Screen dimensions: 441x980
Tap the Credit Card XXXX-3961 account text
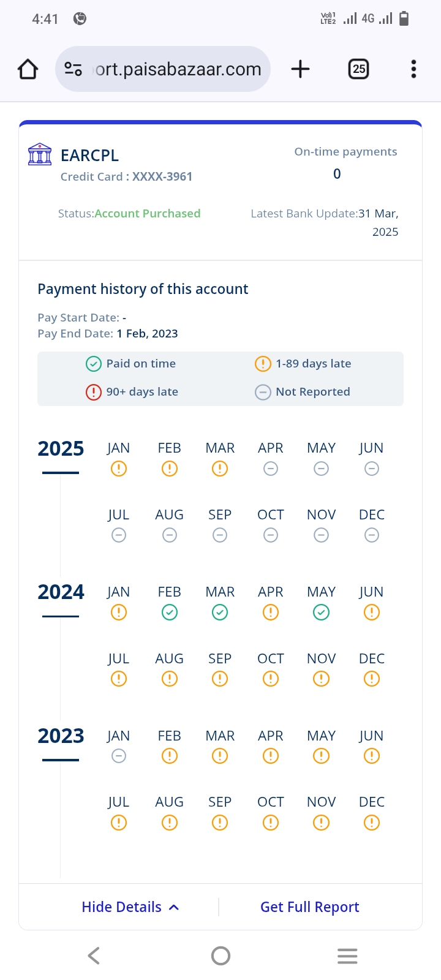(126, 177)
